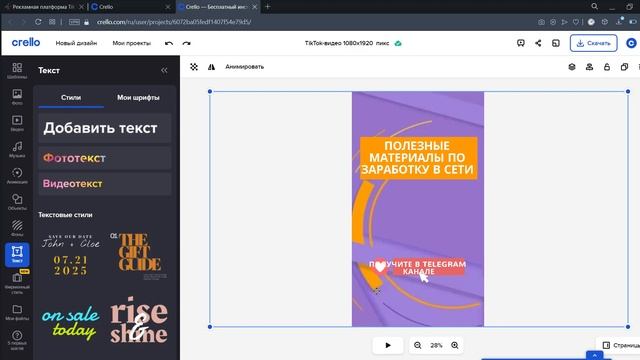Click the 28% zoom level value
640x360 pixels.
coord(436,345)
